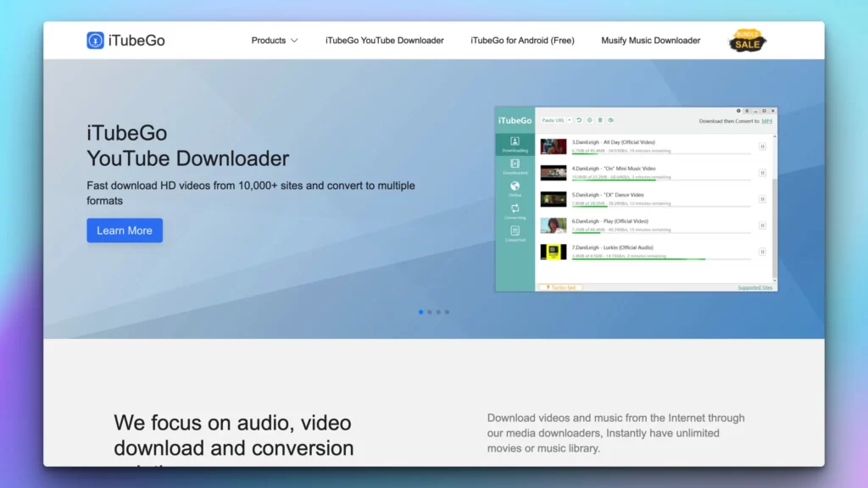This screenshot has height=488, width=868.
Task: Click the "EX" Dance Video thumbnail
Action: (x=554, y=199)
